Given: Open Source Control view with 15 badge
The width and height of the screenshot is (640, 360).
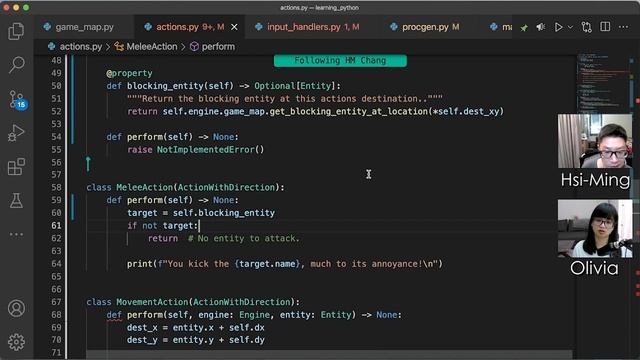Looking at the screenshot, I should [x=17, y=99].
